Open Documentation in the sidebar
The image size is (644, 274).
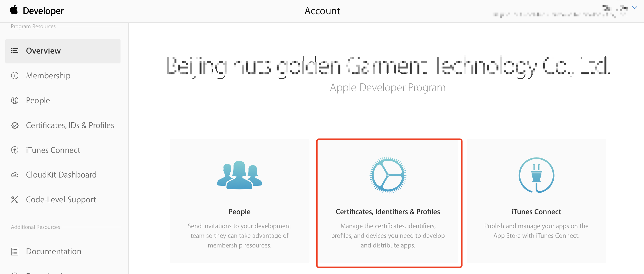(54, 251)
